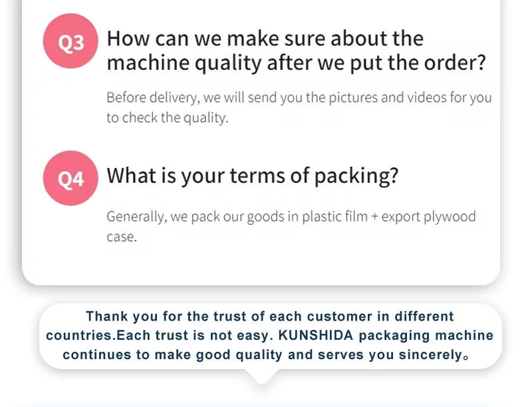Click the 'countries.Each trust is not easy.' text
This screenshot has width=532, height=407.
click(x=157, y=335)
